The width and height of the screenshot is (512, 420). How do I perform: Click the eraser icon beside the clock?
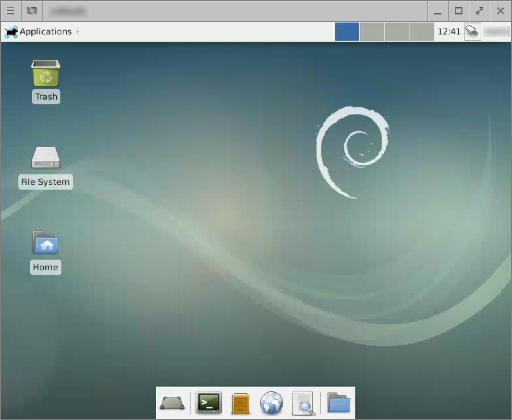pos(472,31)
